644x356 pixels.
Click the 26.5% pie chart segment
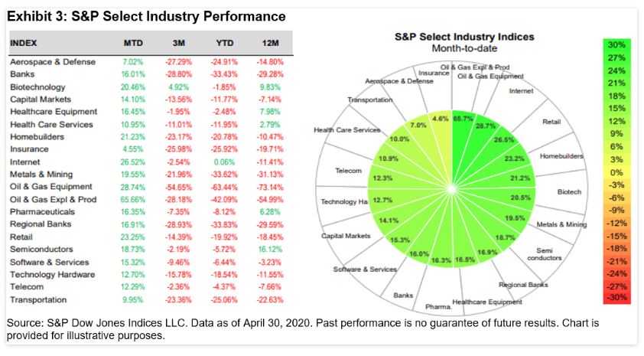pos(504,140)
